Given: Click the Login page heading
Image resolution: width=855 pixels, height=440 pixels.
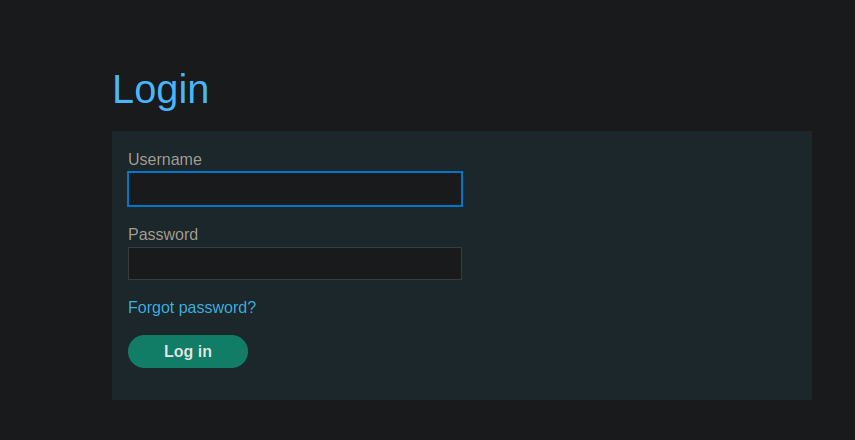Looking at the screenshot, I should tap(160, 90).
